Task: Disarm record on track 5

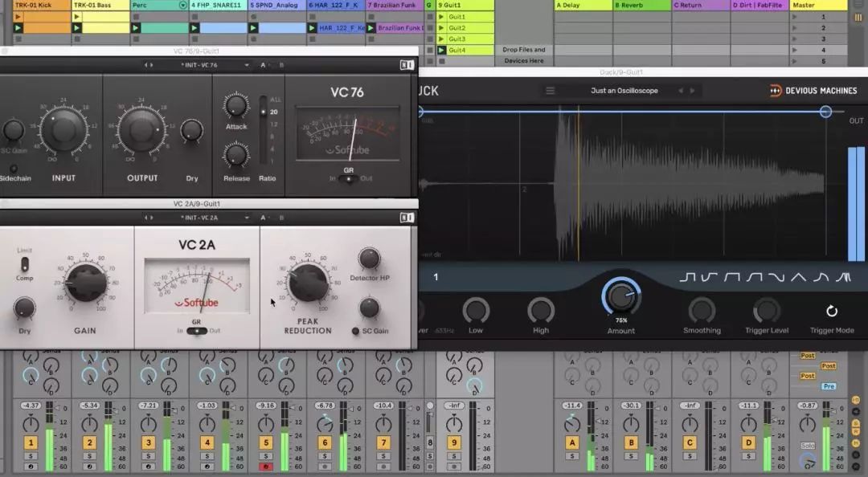Action: click(x=266, y=467)
